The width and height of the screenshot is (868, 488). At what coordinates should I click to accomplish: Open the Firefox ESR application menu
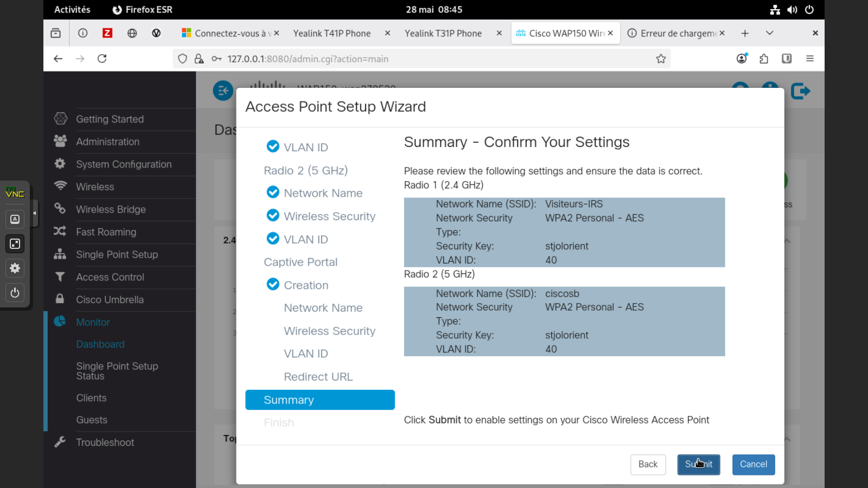[142, 10]
